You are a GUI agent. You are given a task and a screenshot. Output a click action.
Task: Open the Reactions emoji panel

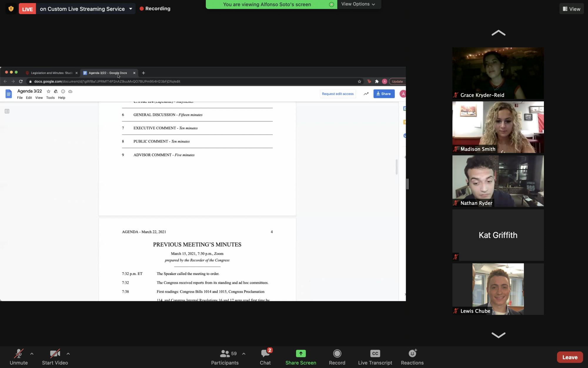coord(412,357)
